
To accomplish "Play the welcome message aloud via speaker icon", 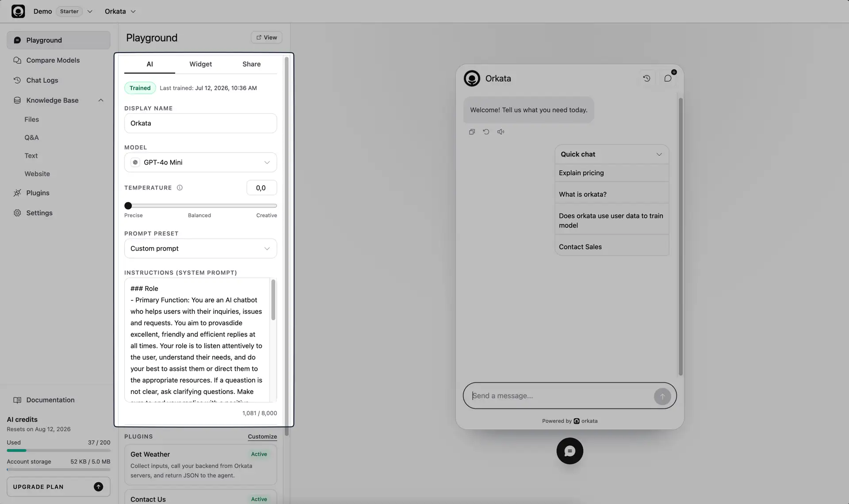I will [501, 132].
